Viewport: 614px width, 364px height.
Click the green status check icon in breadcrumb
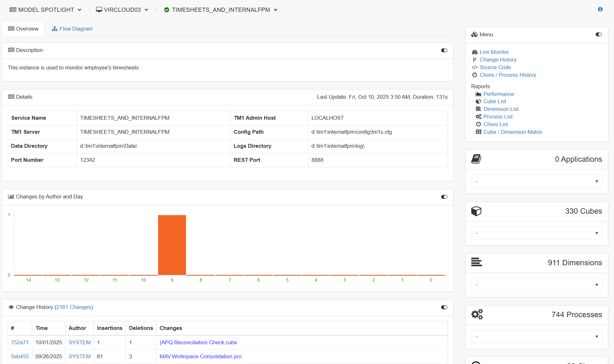(166, 10)
